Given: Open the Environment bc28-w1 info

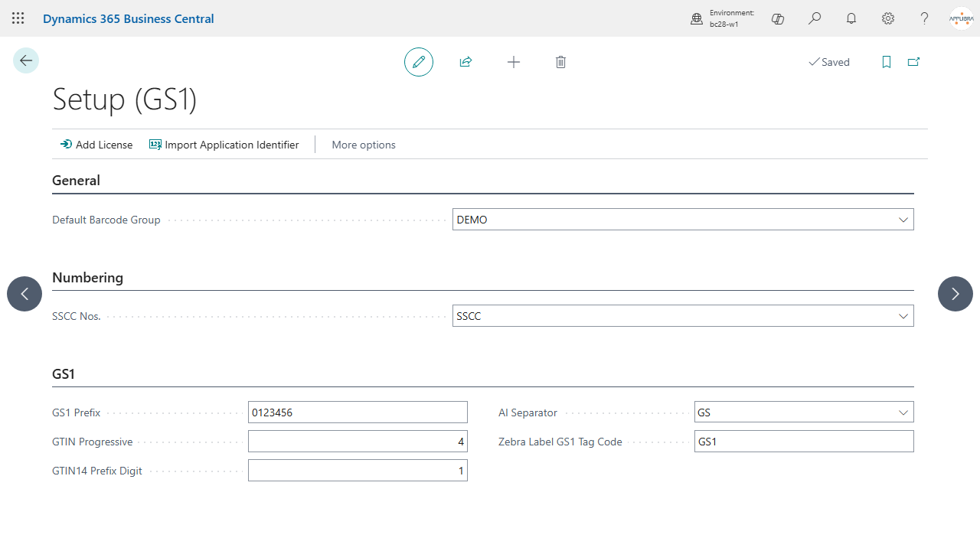Looking at the screenshot, I should tap(722, 18).
